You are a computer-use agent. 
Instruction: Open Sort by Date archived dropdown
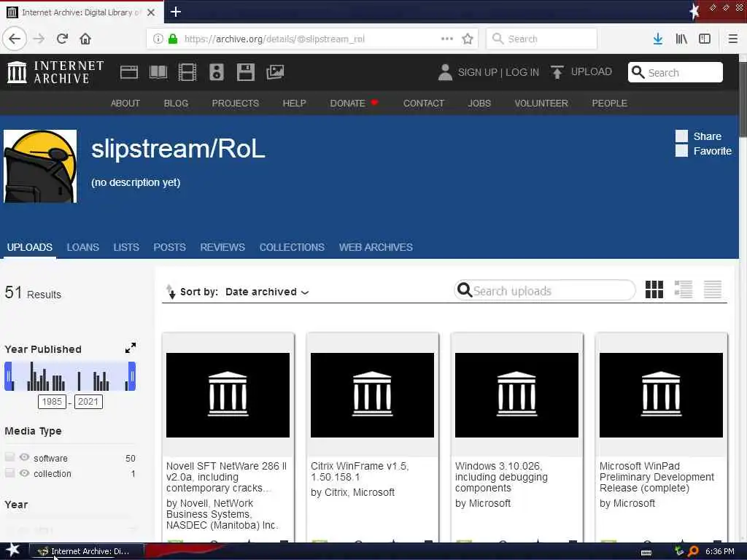click(267, 292)
